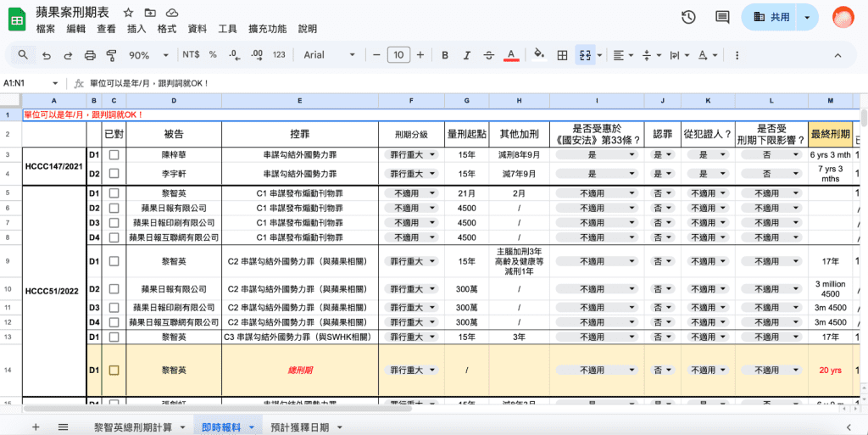Apply strikethrough formatting
Viewport: 868px width, 435px height.
[488, 55]
